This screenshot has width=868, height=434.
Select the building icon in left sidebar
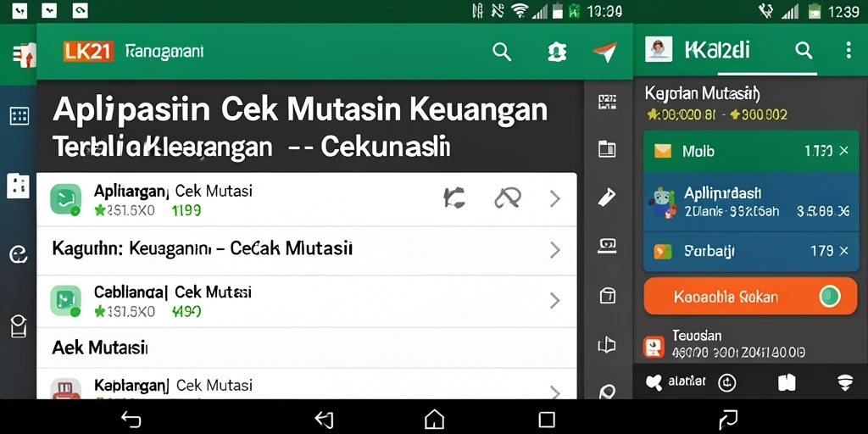point(18,186)
